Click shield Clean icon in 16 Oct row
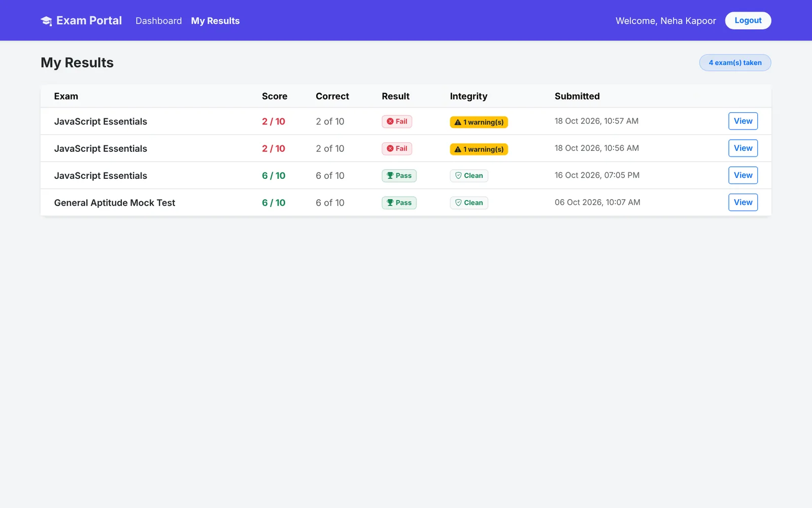Screen dimensions: 812x508 coord(458,175)
